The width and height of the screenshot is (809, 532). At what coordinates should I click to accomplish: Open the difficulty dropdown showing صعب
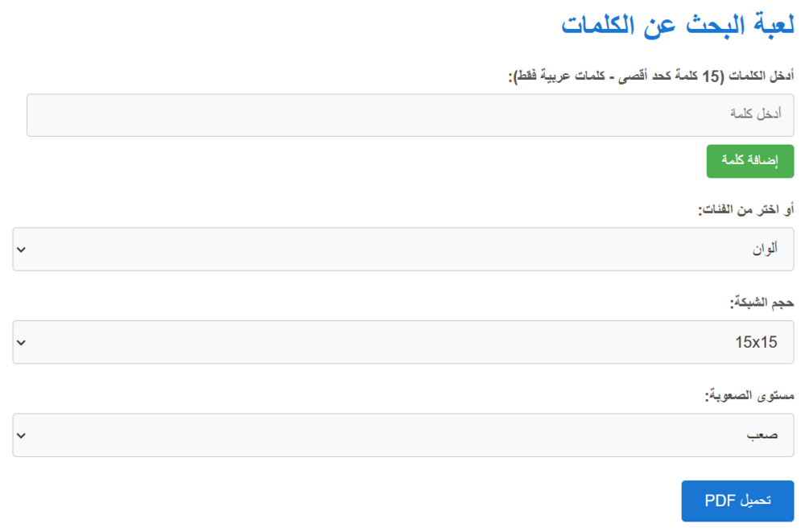[x=403, y=435]
